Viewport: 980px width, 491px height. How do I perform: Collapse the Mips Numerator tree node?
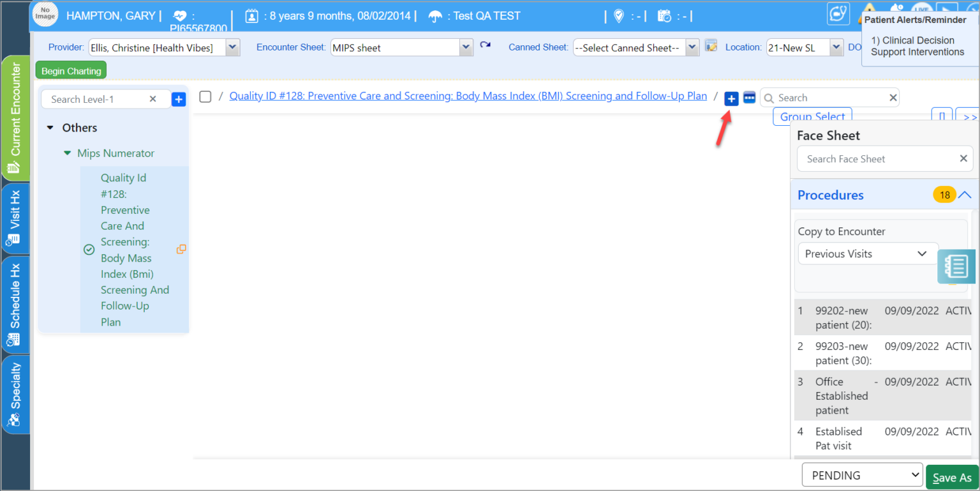(67, 153)
